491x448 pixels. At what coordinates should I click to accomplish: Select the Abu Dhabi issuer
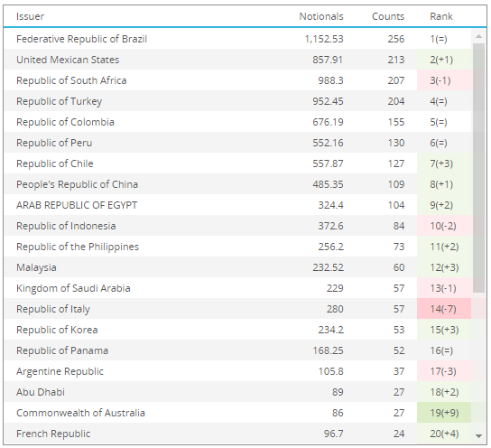click(41, 392)
